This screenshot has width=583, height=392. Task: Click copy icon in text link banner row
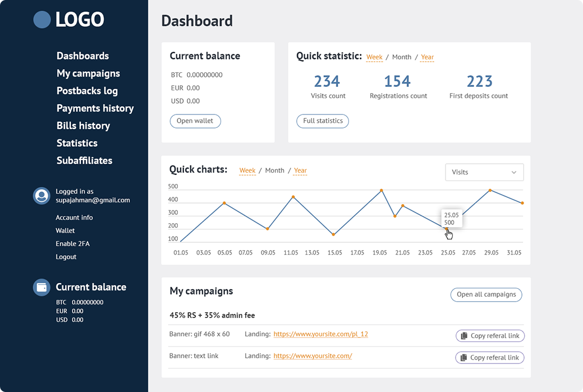(463, 357)
